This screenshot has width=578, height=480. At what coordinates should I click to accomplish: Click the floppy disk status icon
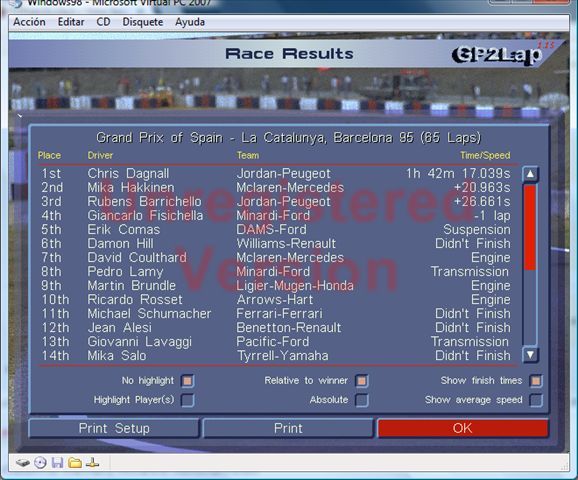(x=58, y=462)
